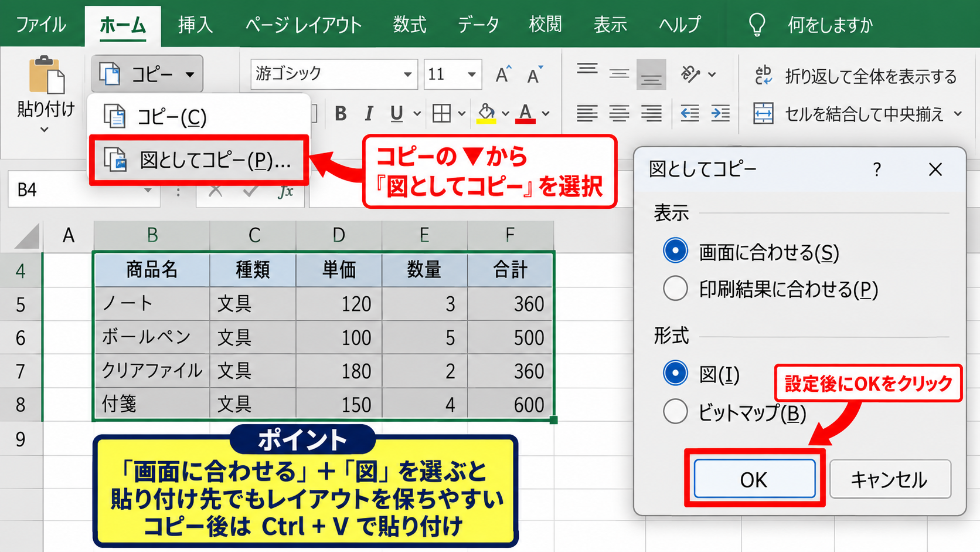This screenshot has height=552, width=980.
Task: Switch to the 挿入 tab
Action: point(195,25)
